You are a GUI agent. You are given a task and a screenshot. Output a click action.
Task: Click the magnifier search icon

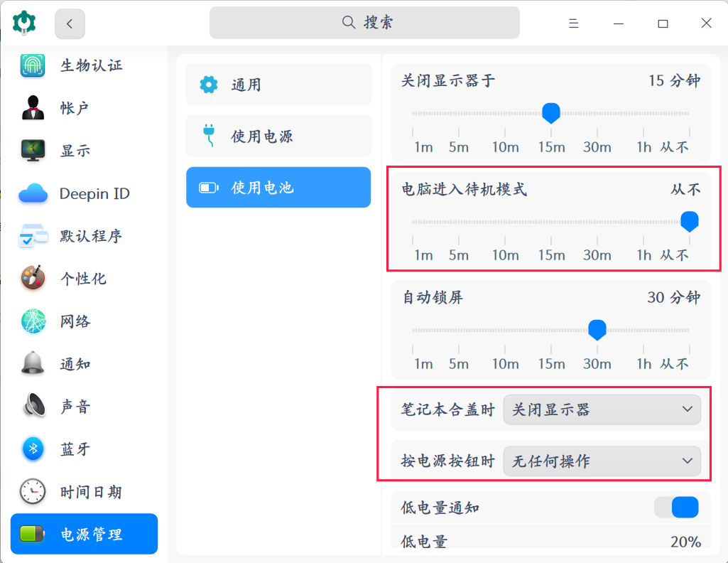click(x=348, y=22)
